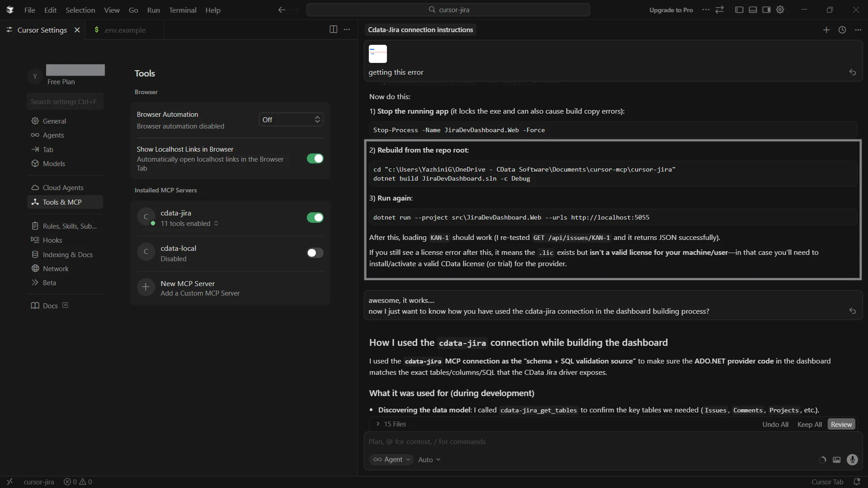
Task: Open chat history clock icon
Action: [842, 30]
